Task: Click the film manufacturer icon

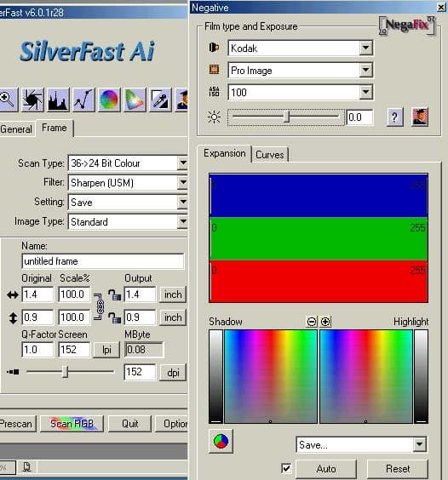Action: click(x=214, y=48)
